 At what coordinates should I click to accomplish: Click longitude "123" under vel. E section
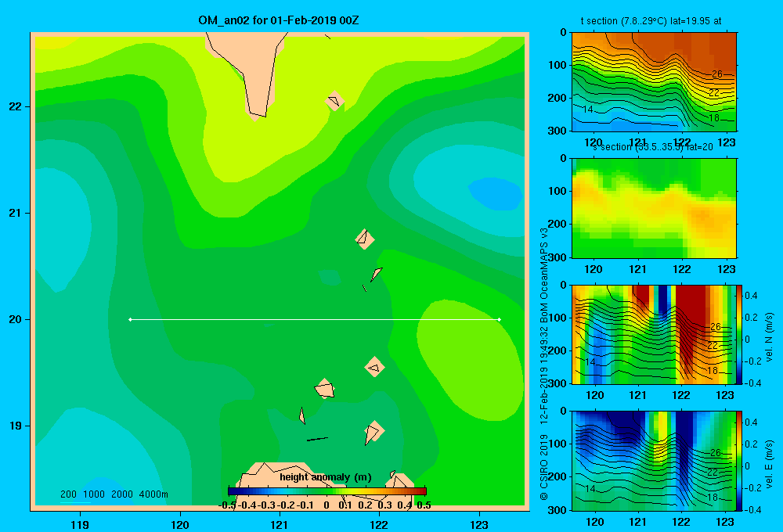725,522
